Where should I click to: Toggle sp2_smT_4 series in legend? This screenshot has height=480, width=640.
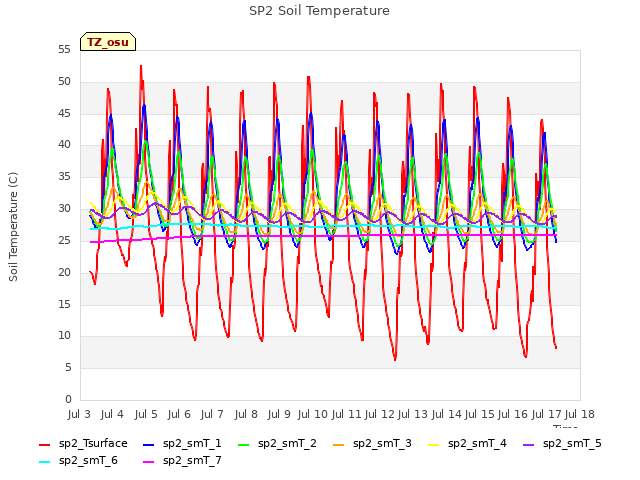click(x=467, y=444)
